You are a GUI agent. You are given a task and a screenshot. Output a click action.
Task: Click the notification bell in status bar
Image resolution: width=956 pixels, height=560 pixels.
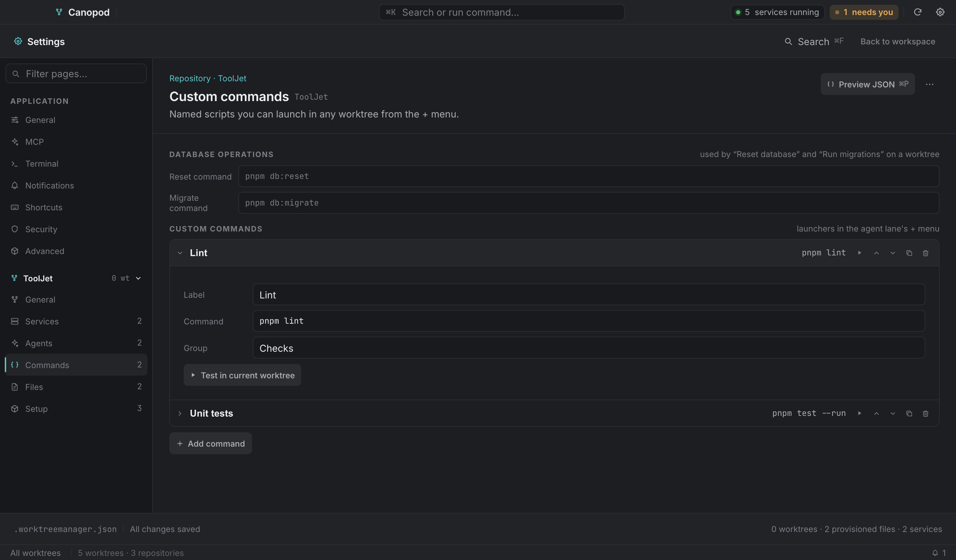[x=935, y=553]
